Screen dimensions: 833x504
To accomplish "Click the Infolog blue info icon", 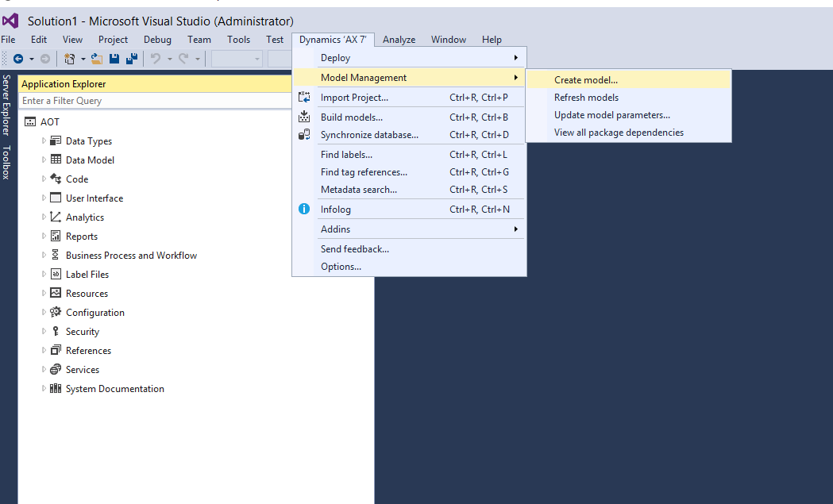I will pos(304,210).
